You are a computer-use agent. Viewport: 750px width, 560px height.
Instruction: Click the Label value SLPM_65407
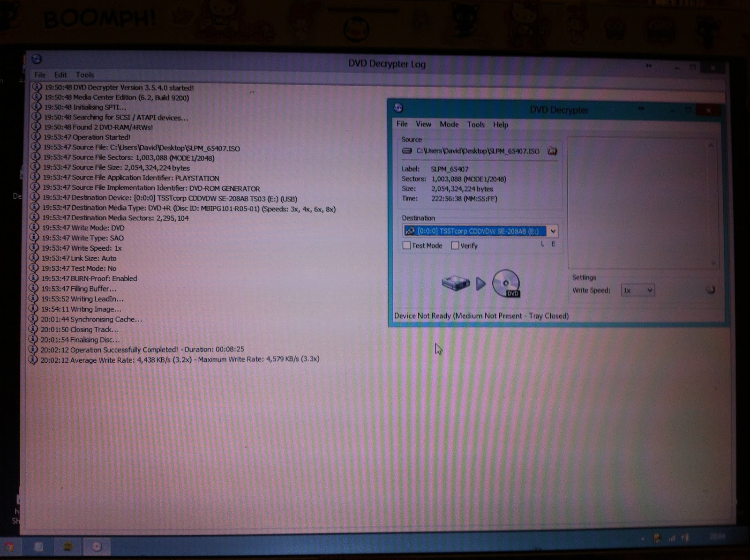point(450,169)
